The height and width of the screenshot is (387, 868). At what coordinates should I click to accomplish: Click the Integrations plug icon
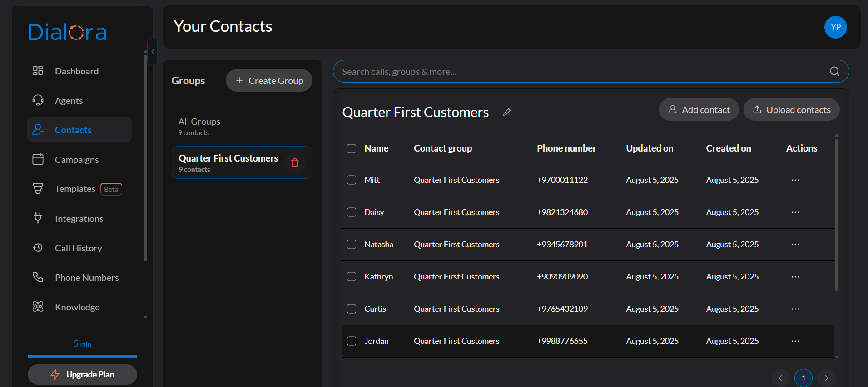[x=38, y=218]
